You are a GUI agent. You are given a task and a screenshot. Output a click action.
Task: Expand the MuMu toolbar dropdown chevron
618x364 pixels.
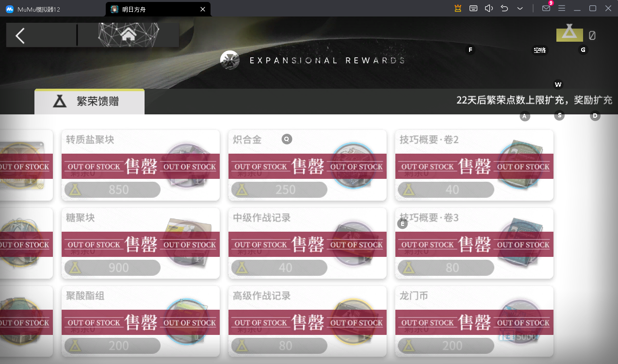[520, 8]
